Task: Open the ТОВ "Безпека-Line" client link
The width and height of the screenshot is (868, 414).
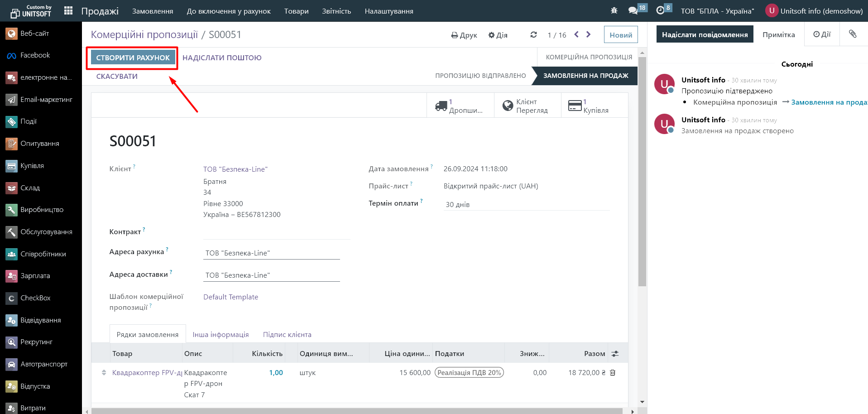Action: [x=235, y=169]
